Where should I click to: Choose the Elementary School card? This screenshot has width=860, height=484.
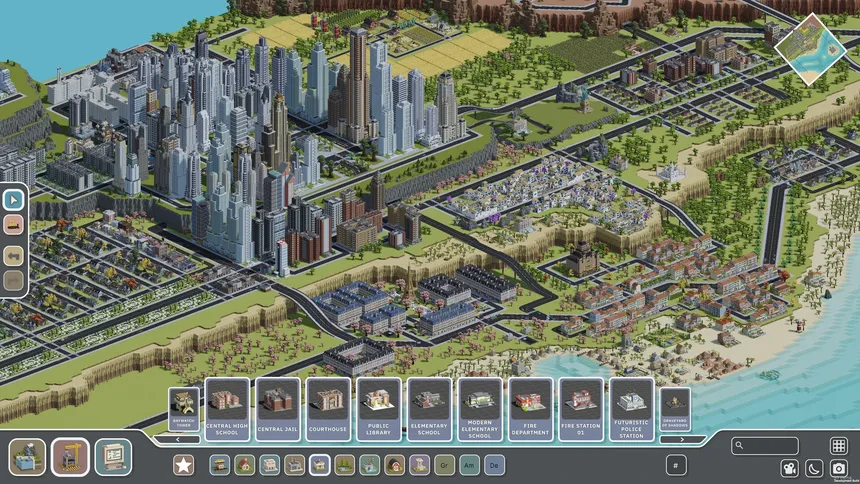coord(429,409)
